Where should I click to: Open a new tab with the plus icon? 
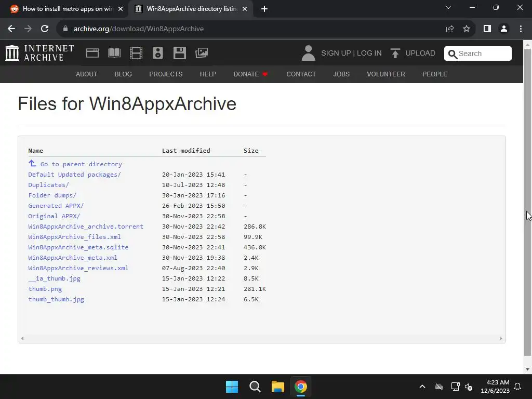(264, 9)
